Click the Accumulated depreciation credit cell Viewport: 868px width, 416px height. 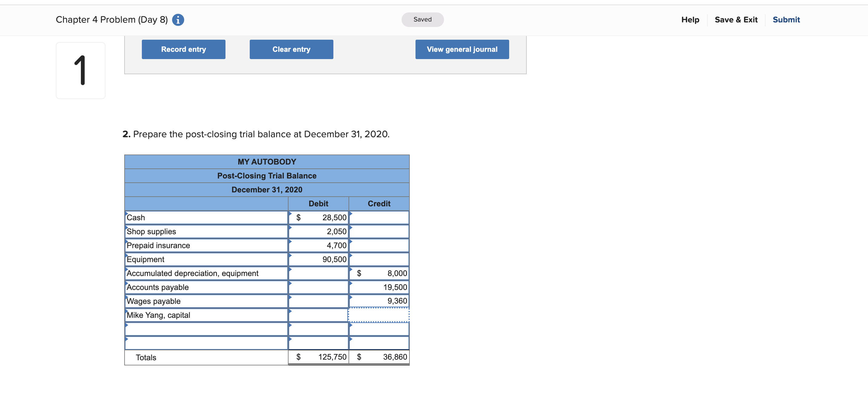tap(379, 273)
